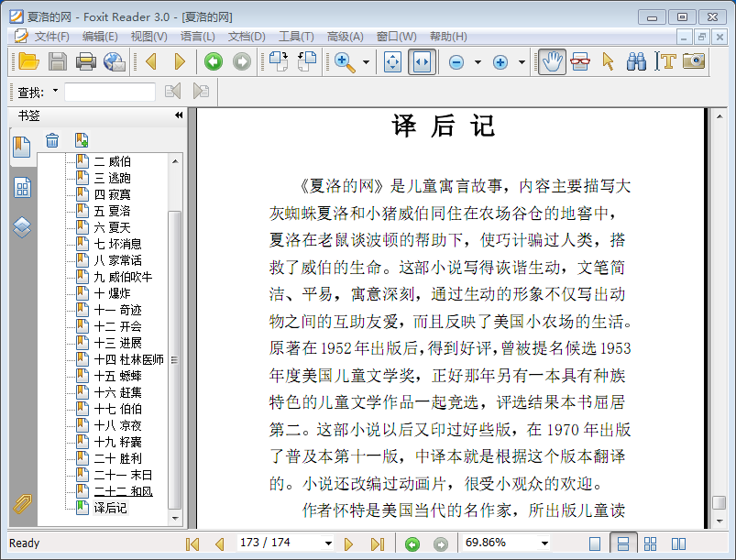Open the 语言(L) menu

pos(198,37)
